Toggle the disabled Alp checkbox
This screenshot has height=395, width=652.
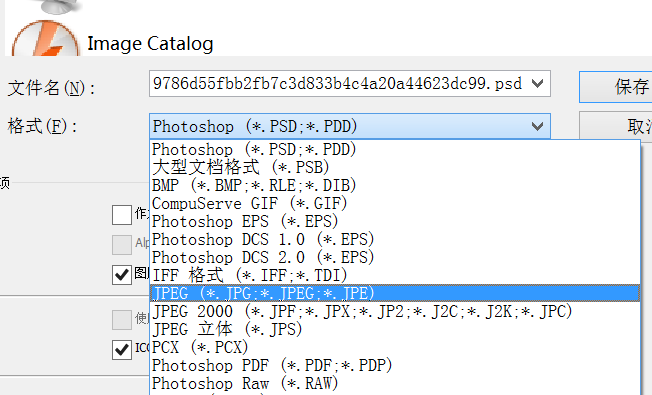click(122, 244)
